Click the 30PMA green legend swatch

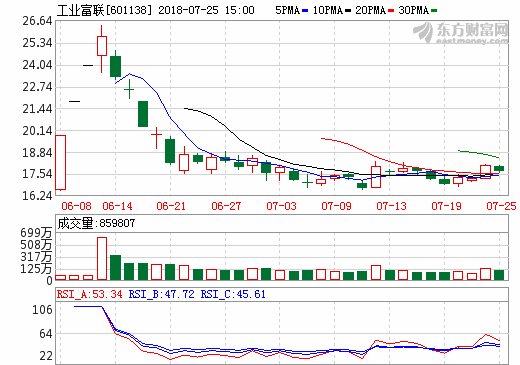434,11
